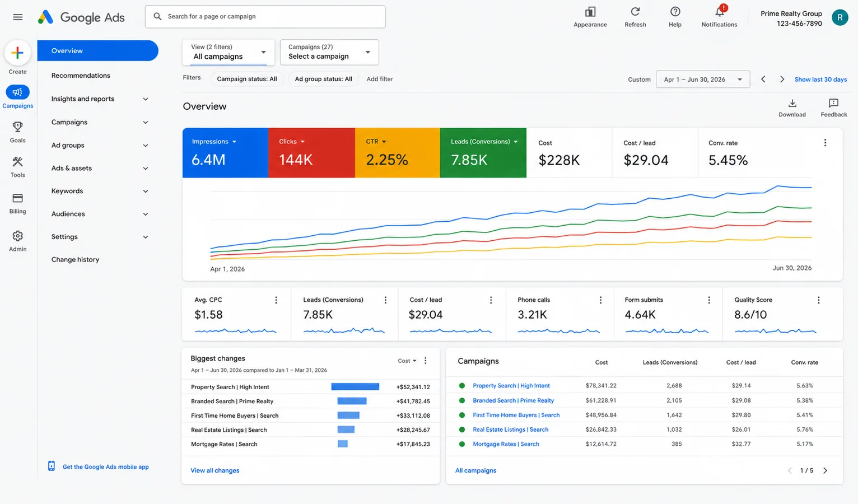The image size is (858, 504).
Task: Open the Select a campaign dropdown
Action: (329, 52)
